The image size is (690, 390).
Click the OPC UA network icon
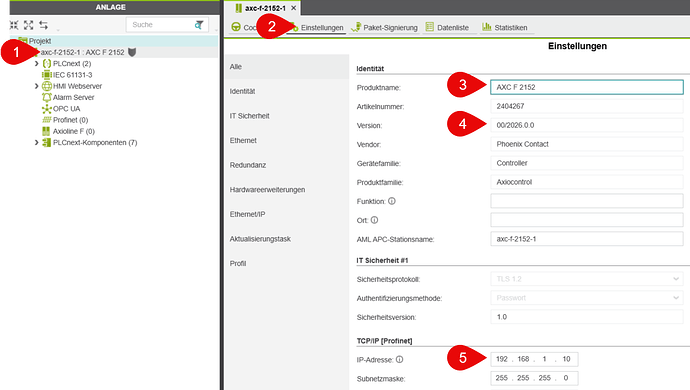tap(47, 109)
